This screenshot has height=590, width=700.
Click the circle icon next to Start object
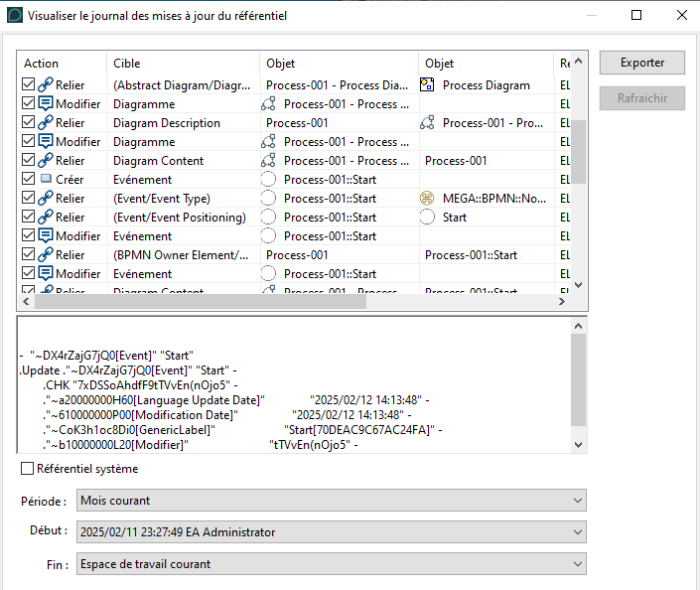point(428,218)
